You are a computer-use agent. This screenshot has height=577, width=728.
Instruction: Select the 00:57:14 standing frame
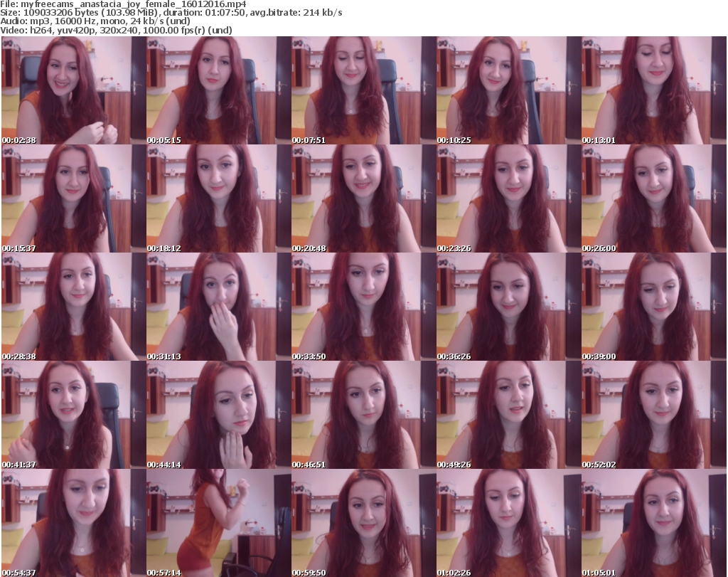219,523
